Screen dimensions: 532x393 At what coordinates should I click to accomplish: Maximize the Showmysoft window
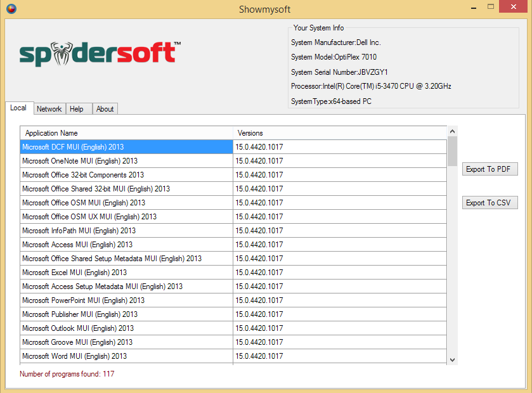(491, 7)
